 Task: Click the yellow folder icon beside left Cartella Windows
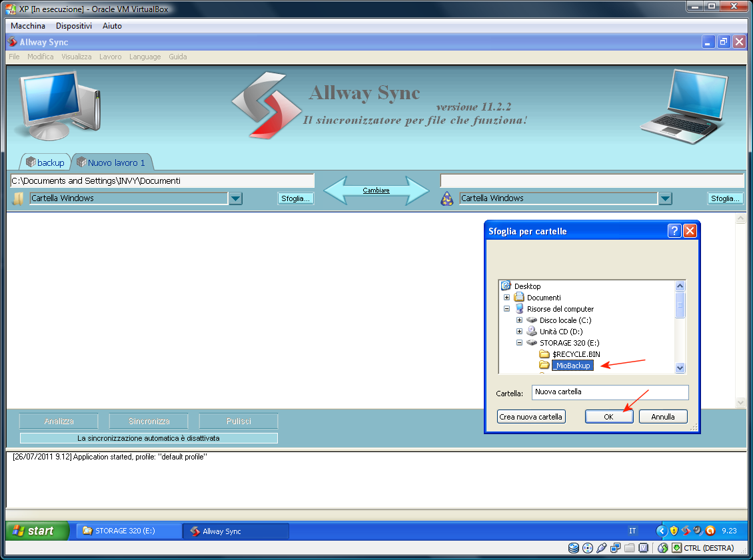tap(18, 198)
